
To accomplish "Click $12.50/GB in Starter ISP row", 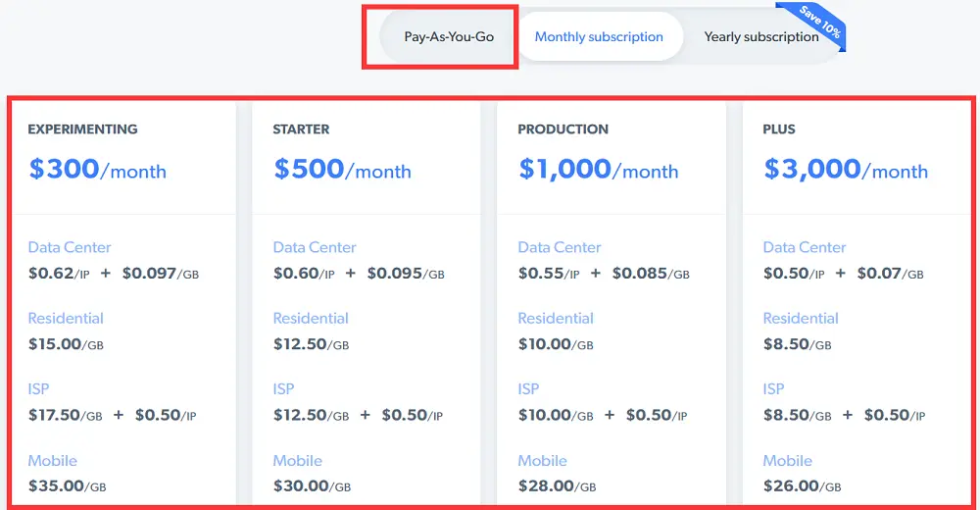I will 311,415.
